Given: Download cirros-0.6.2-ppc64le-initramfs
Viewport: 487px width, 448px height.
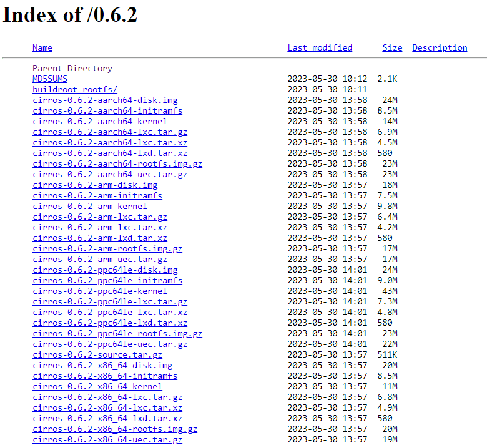Looking at the screenshot, I should coord(107,280).
